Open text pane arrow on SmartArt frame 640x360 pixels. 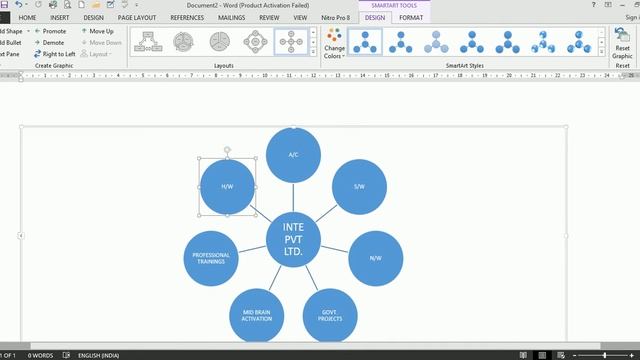tap(21, 236)
